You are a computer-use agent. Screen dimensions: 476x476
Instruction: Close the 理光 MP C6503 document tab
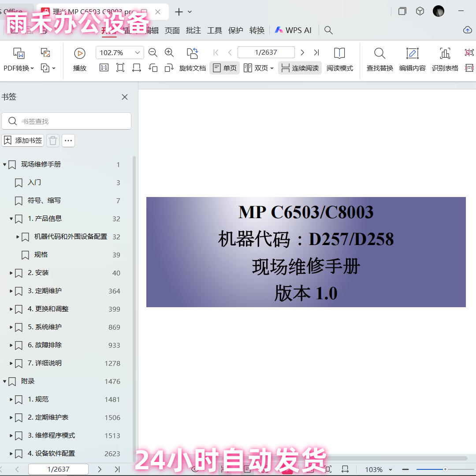[x=158, y=12]
